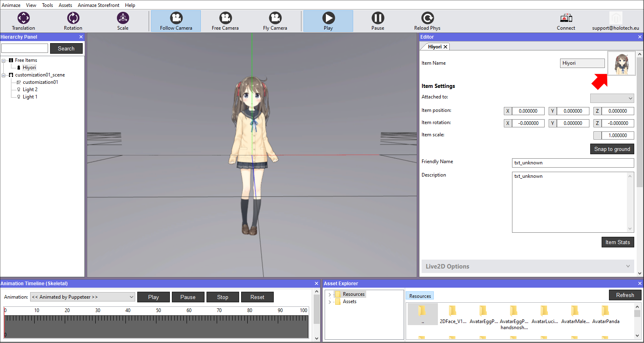Play the skeletal animation in timeline
The height and width of the screenshot is (343, 644).
coord(154,297)
